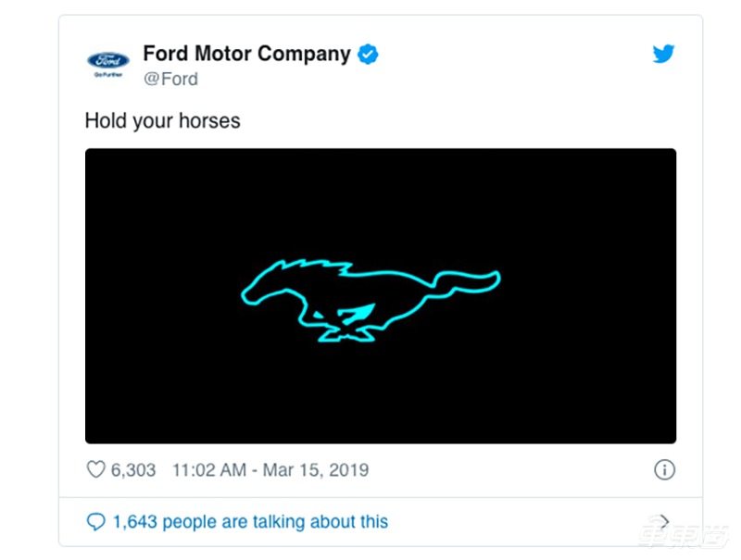This screenshot has width=741, height=560.
Task: Click the speech bubble reply icon
Action: click(95, 522)
